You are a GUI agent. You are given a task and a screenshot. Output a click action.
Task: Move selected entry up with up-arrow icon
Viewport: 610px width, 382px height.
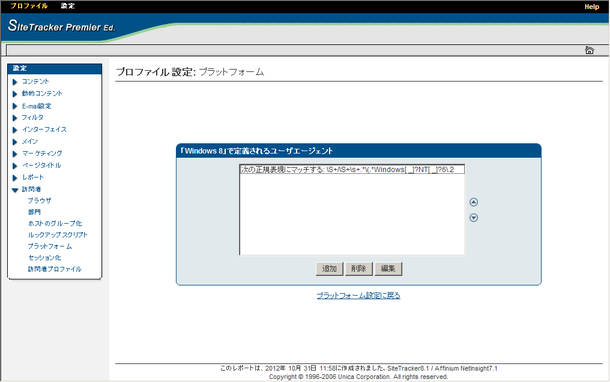click(x=473, y=202)
